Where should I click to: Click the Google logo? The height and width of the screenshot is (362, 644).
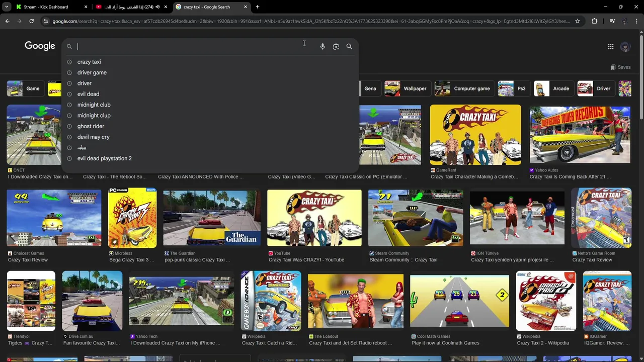click(40, 46)
